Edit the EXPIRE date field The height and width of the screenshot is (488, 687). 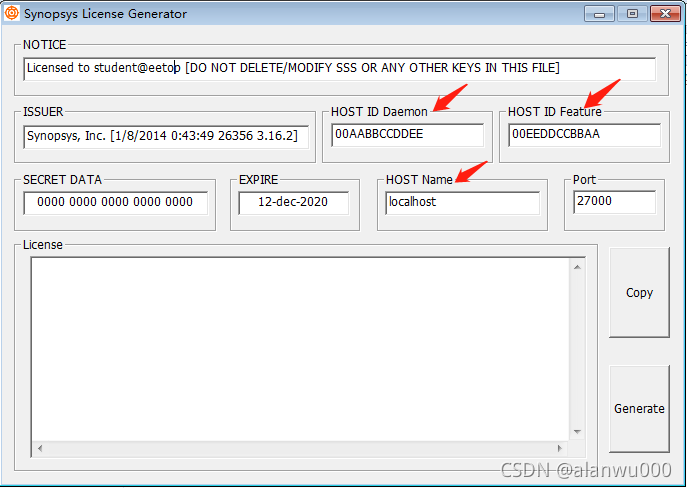[x=294, y=203]
